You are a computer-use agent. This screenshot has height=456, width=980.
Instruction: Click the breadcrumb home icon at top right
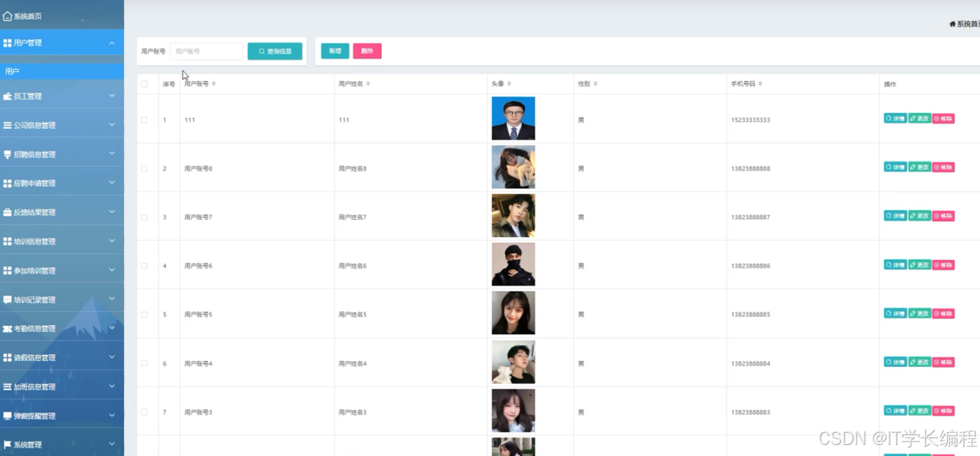952,24
